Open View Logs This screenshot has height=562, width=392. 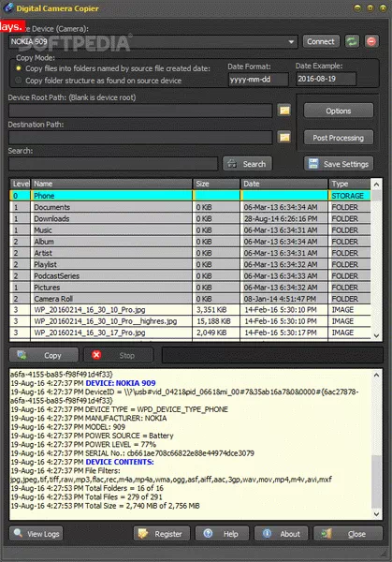click(x=36, y=533)
